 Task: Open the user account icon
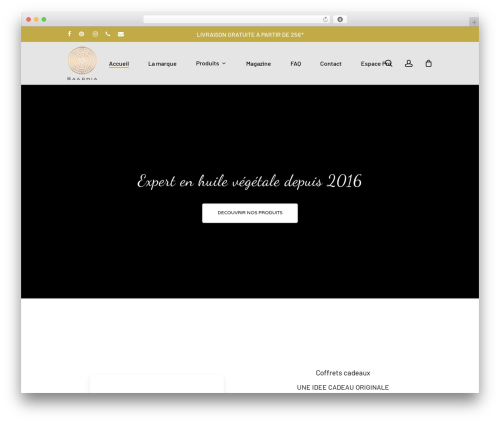[x=409, y=63]
